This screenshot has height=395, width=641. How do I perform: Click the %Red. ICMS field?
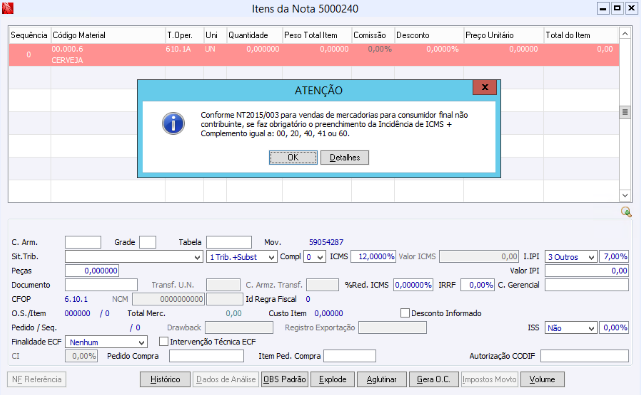[413, 285]
